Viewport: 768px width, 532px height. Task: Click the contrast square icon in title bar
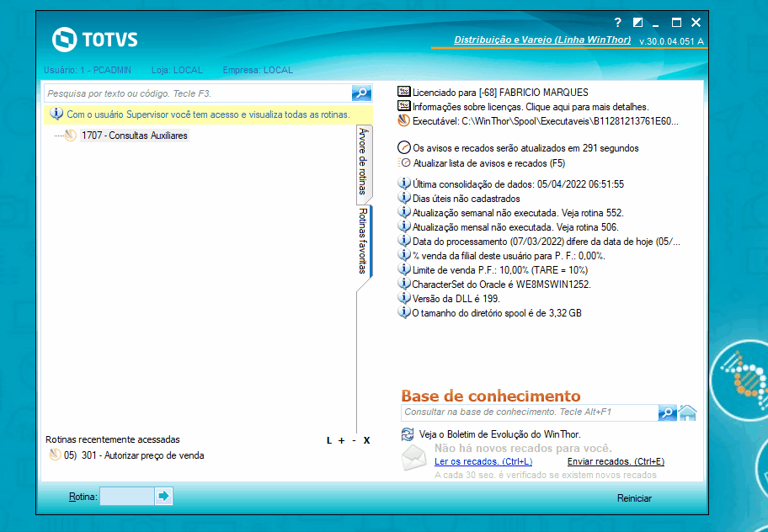[637, 23]
